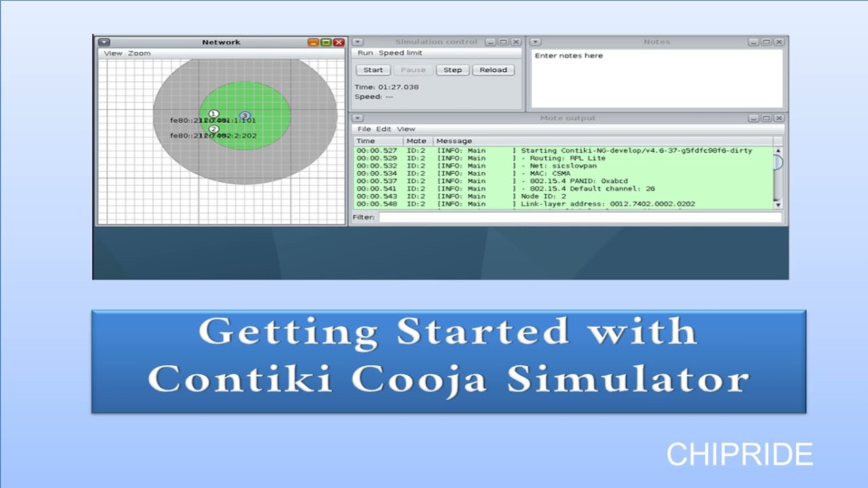Close the Mote output window
This screenshot has width=868, height=488.
point(778,118)
